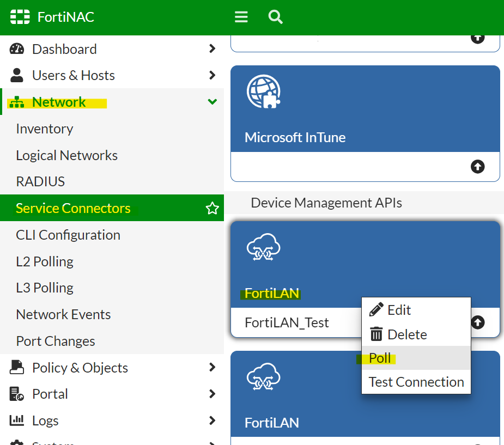504x445 pixels.
Task: Collapse the Network sidebar section
Action: pos(212,101)
